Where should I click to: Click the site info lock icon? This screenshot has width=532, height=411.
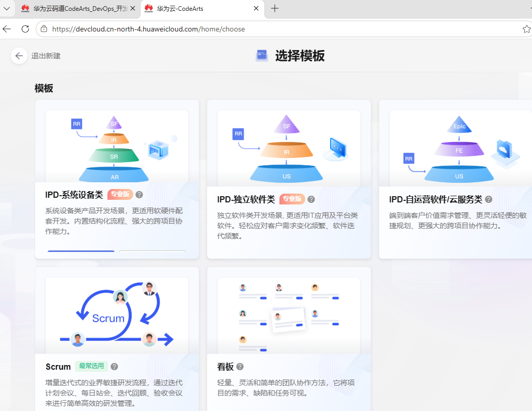click(44, 29)
